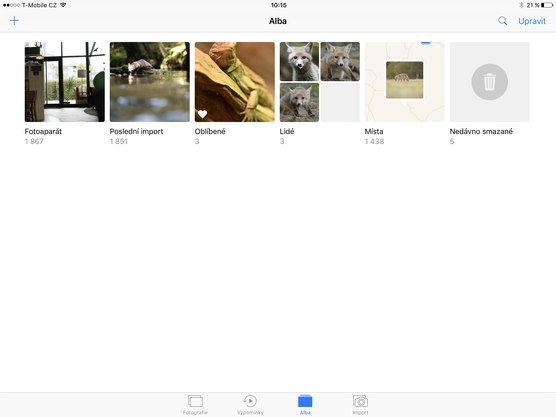The height and width of the screenshot is (417, 556).
Task: Open the Místa map album
Action: pyautogui.click(x=405, y=82)
